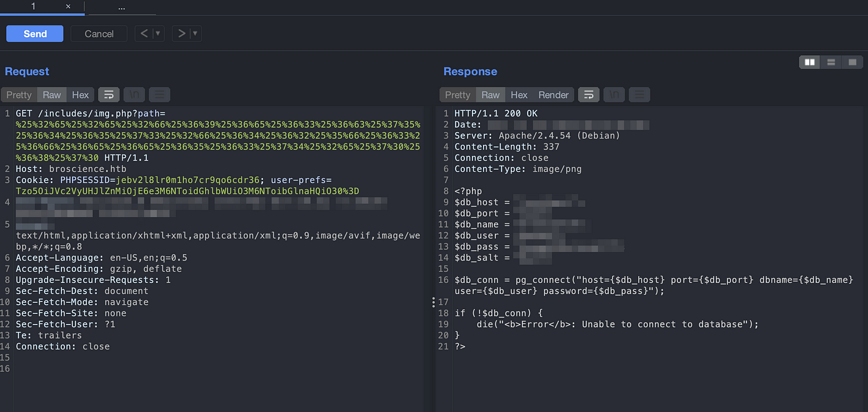Screen dimensions: 868x412
Task: Click the 'HTTP/1.1 200 OK' status line
Action: (496, 114)
